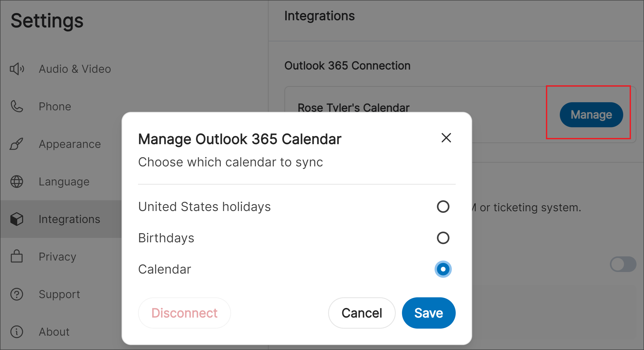Close the Manage Outlook 365 Calendar dialog

coord(446,138)
